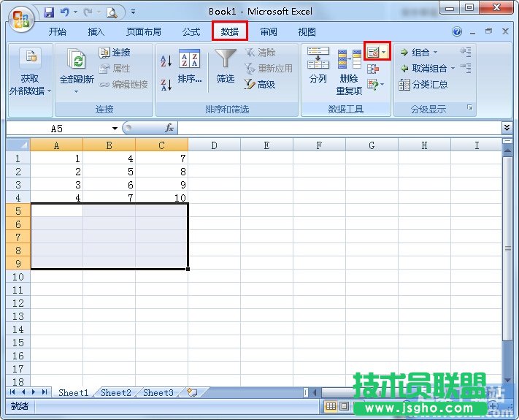This screenshot has width=519, height=420.
Task: Select column D header
Action: click(x=214, y=145)
